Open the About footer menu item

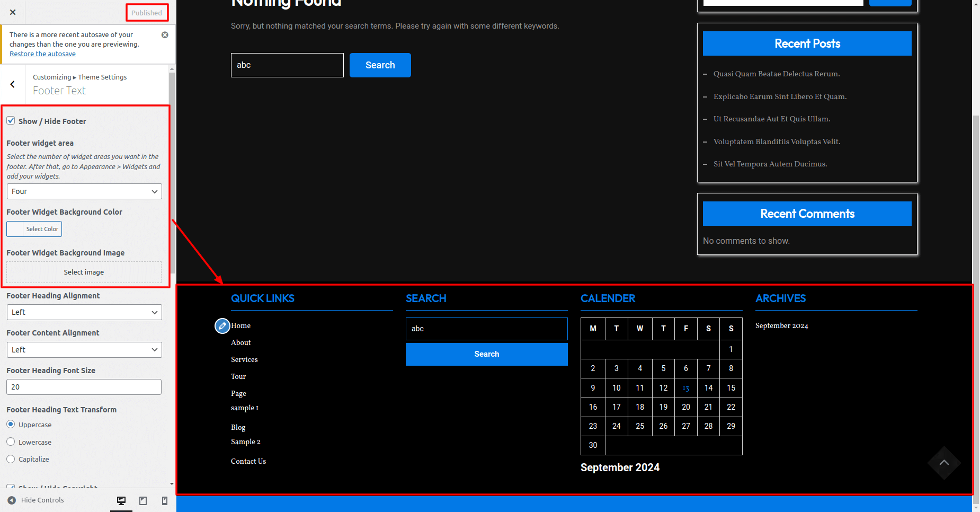coord(240,342)
